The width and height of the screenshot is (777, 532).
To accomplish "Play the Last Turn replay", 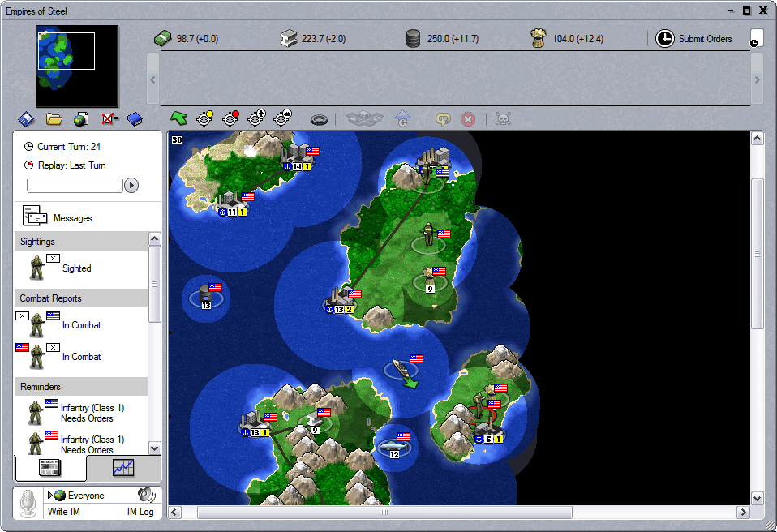I will pyautogui.click(x=131, y=186).
